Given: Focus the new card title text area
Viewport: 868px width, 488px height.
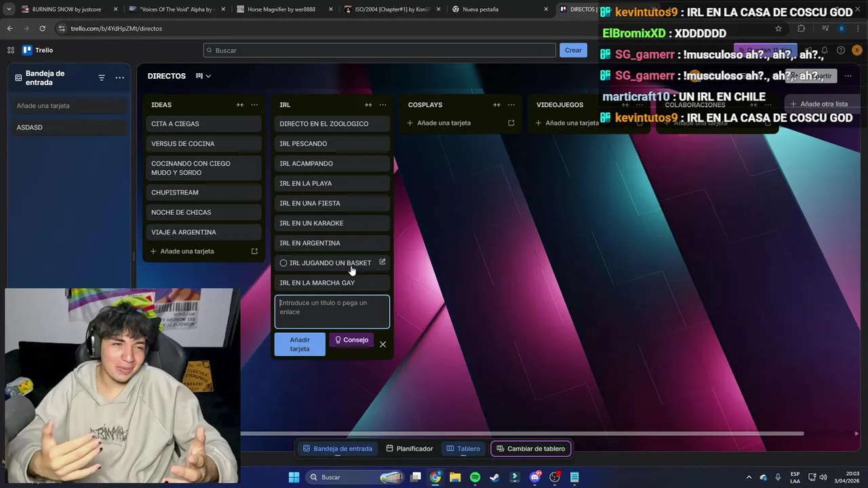Looking at the screenshot, I should 332,312.
